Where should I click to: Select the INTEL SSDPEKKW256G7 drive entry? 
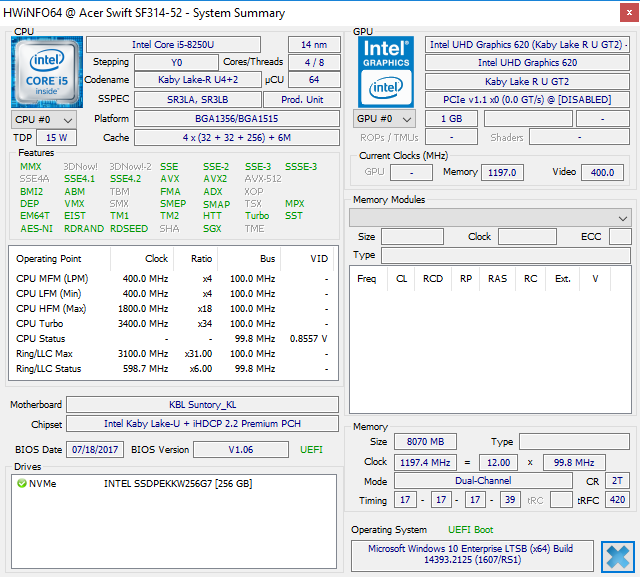[x=178, y=484]
